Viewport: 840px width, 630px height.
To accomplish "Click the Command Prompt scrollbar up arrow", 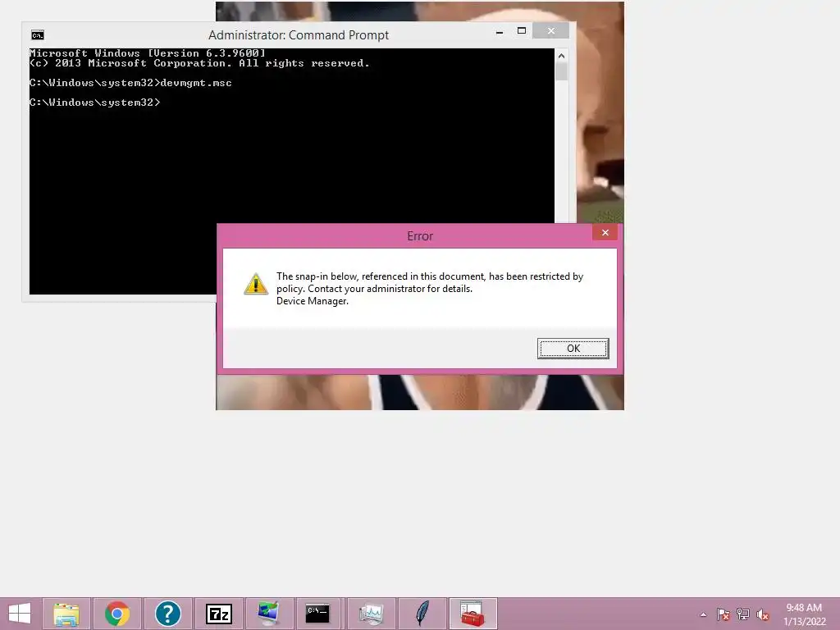I will pos(561,56).
